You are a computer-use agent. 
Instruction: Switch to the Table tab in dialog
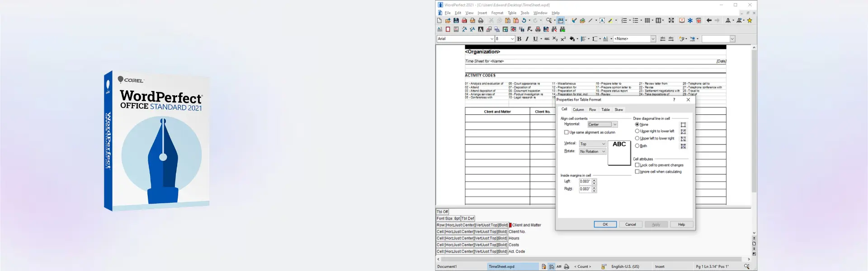605,110
